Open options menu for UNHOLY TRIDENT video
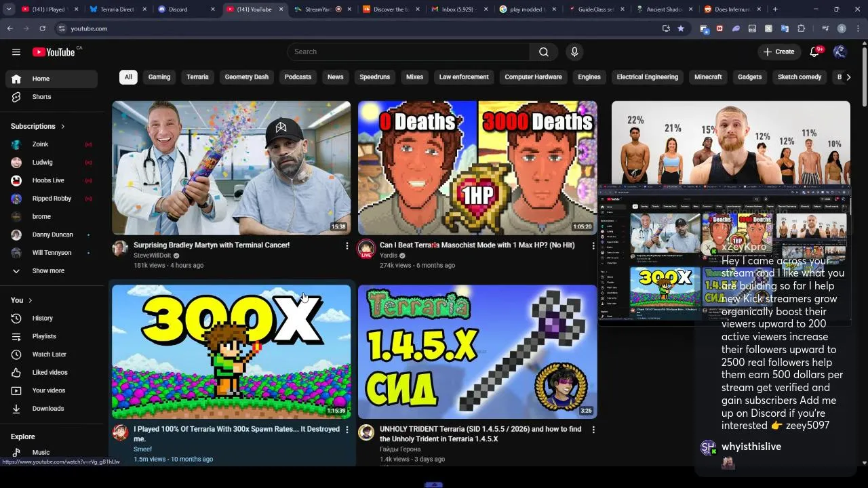Viewport: 868px width, 488px height. (x=593, y=430)
